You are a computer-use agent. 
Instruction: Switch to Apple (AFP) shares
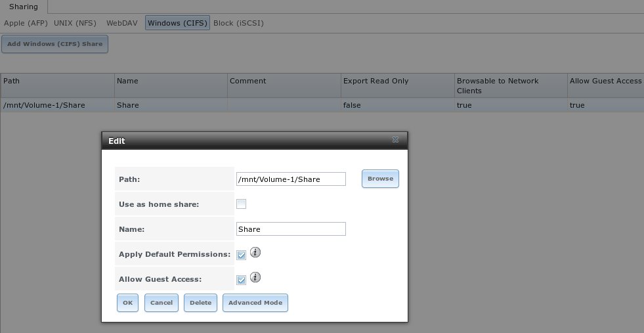[x=26, y=23]
